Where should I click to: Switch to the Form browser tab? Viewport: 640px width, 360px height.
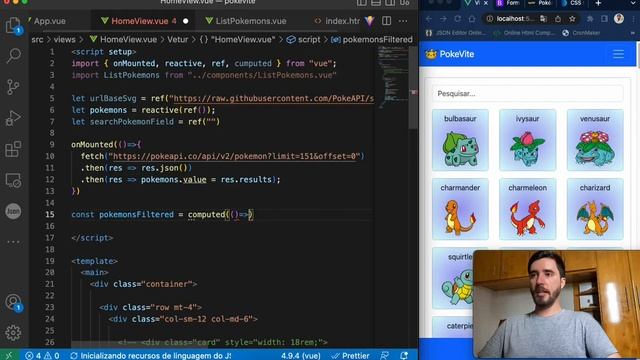509,3
